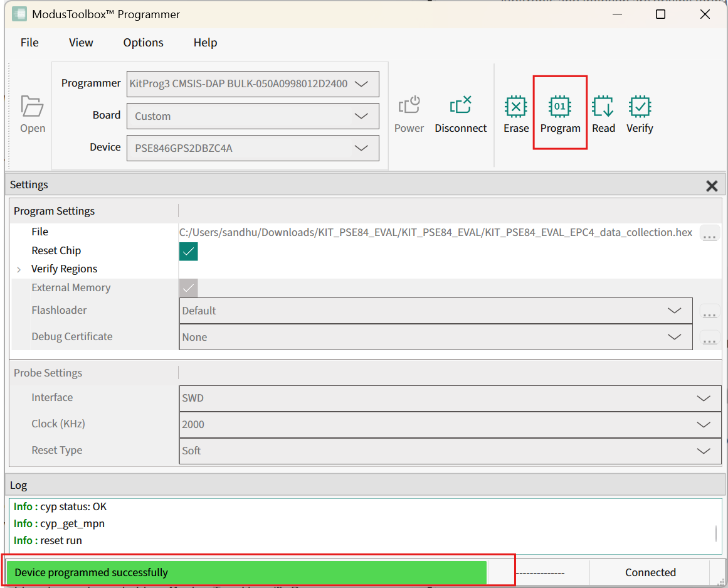Click the Open folder icon
This screenshot has width=728, height=588.
(32, 107)
